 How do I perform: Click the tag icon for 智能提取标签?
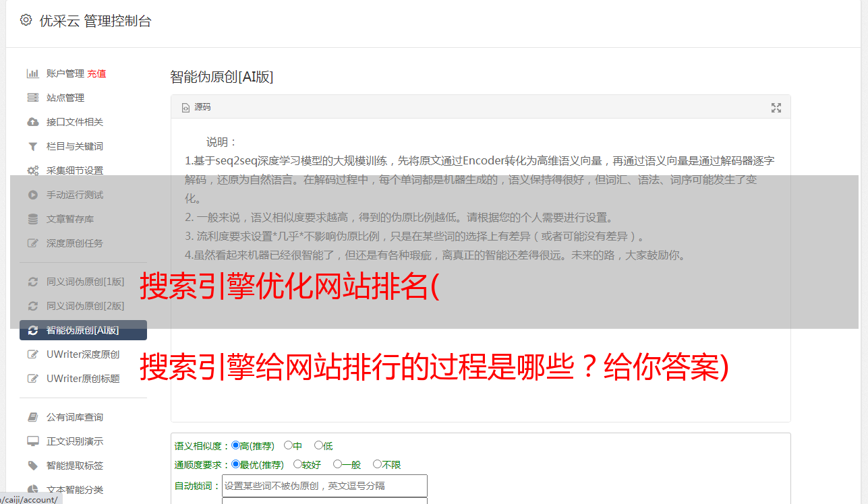tap(32, 466)
